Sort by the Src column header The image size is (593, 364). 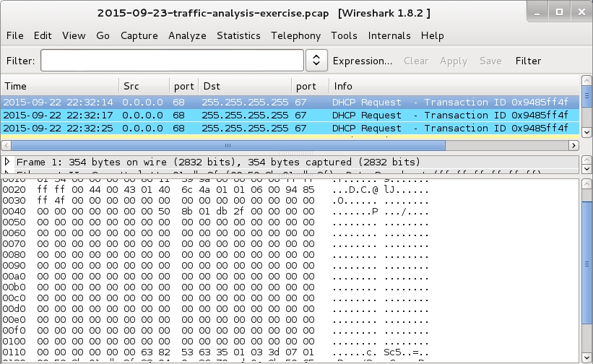point(144,86)
